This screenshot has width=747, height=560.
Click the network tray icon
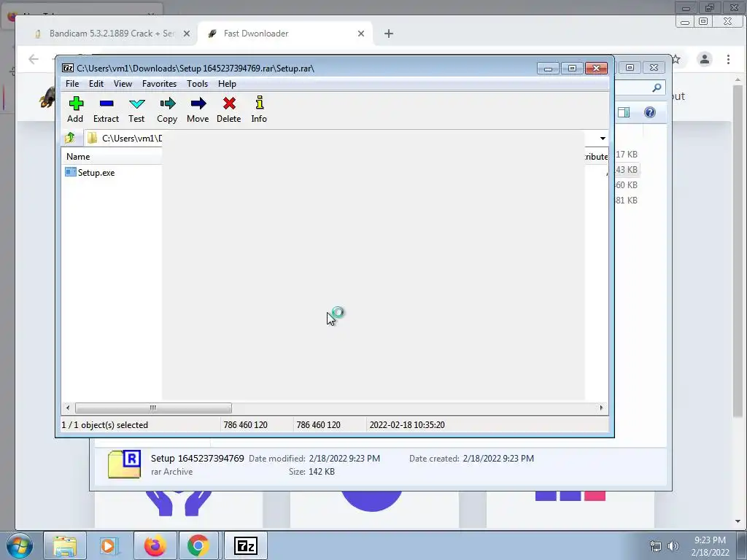tap(656, 546)
